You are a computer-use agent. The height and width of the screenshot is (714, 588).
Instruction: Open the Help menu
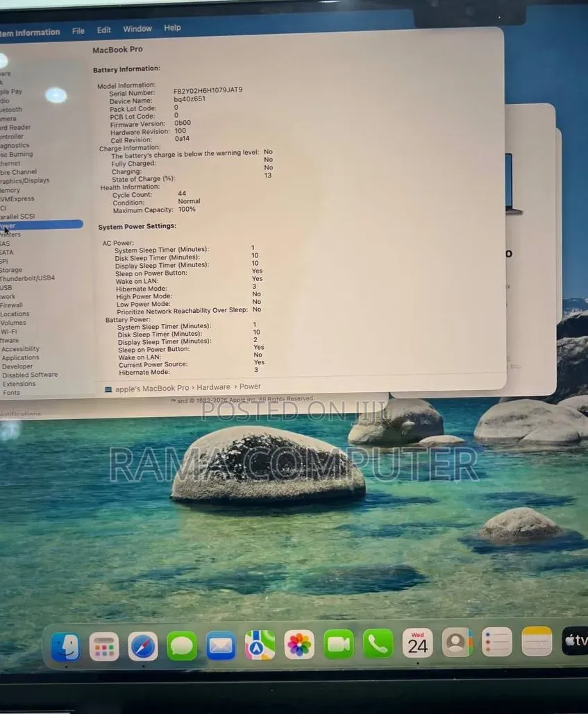(x=172, y=28)
